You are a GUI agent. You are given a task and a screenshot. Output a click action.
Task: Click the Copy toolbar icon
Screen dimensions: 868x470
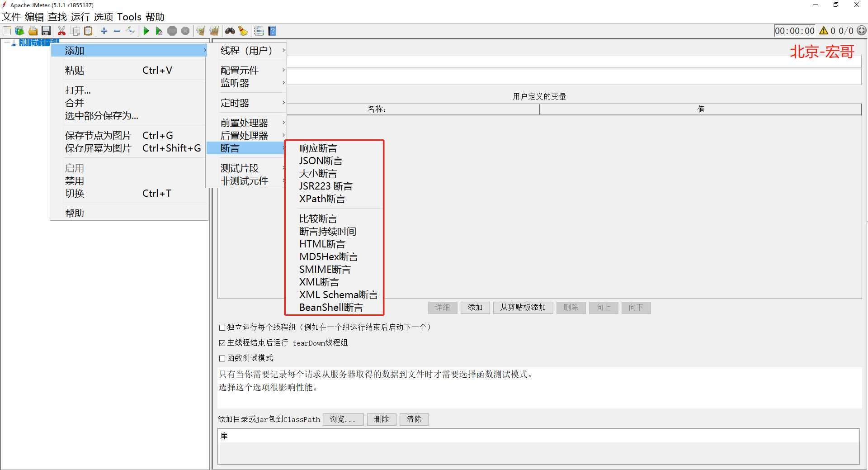coord(75,31)
